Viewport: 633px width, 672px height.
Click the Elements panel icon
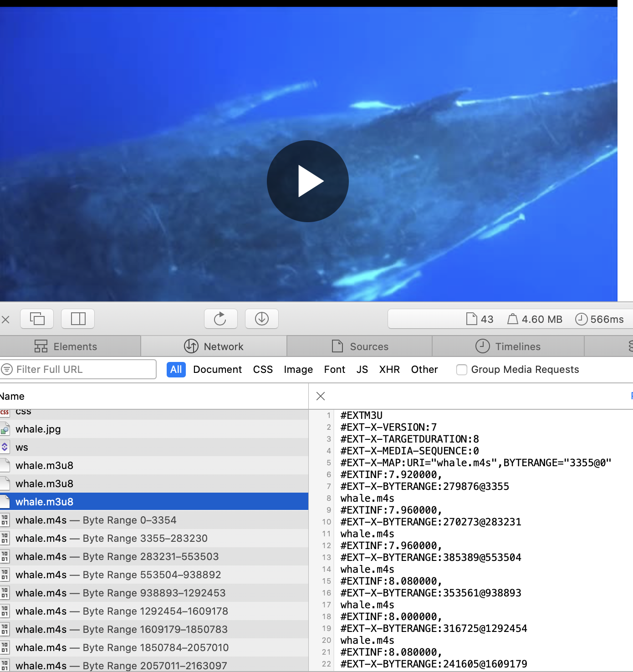[x=41, y=346]
